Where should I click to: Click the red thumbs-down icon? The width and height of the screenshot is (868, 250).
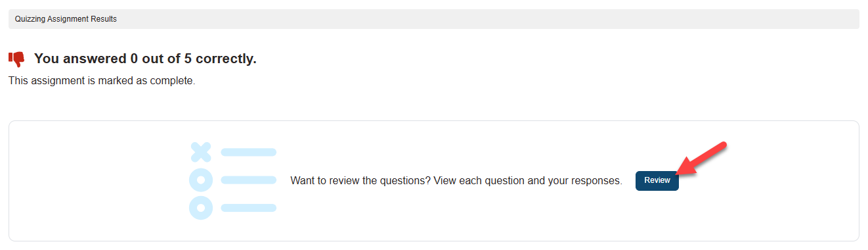pos(16,59)
